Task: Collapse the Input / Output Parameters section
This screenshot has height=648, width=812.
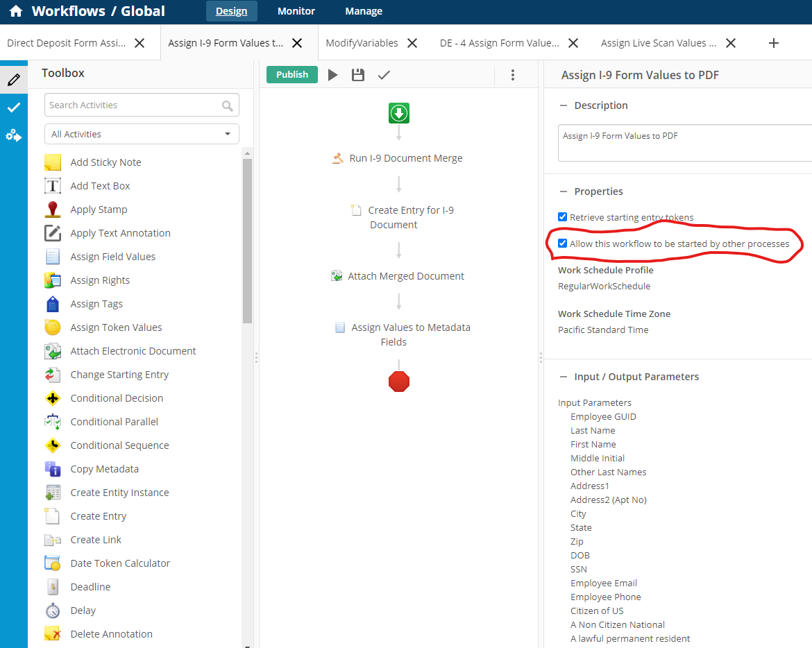Action: click(563, 377)
